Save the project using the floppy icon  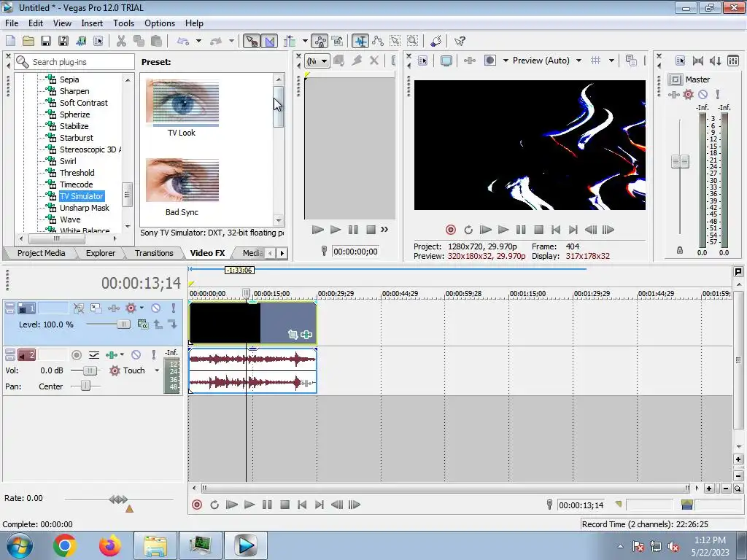pos(46,41)
